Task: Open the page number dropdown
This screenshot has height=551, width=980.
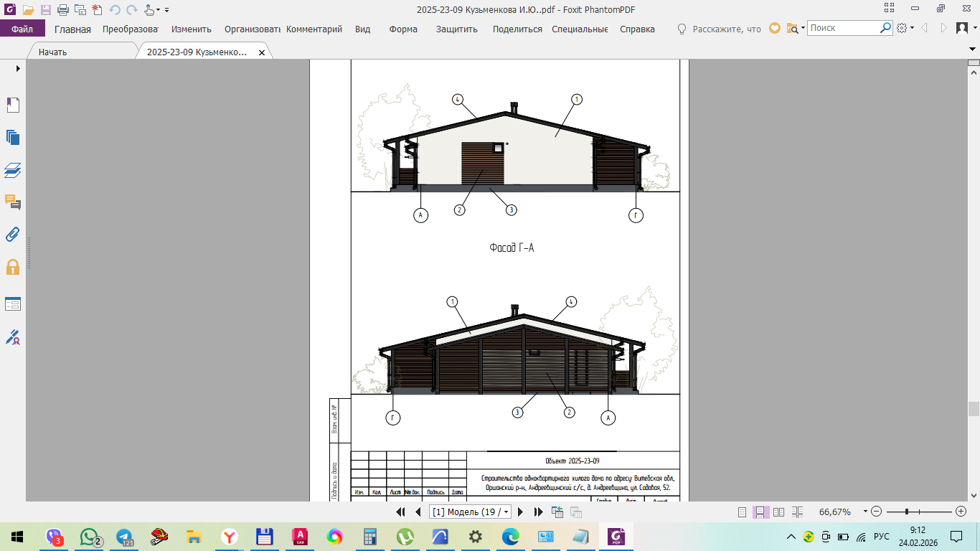Action: tap(507, 512)
